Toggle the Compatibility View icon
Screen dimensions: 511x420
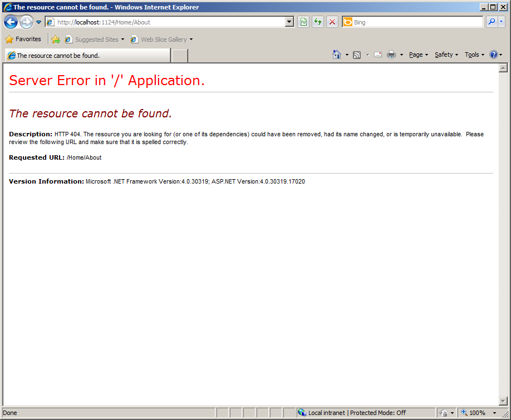pos(303,22)
